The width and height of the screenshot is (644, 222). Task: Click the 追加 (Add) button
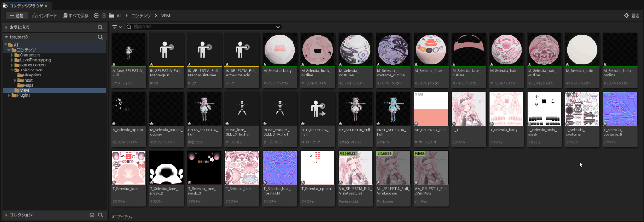coord(16,15)
